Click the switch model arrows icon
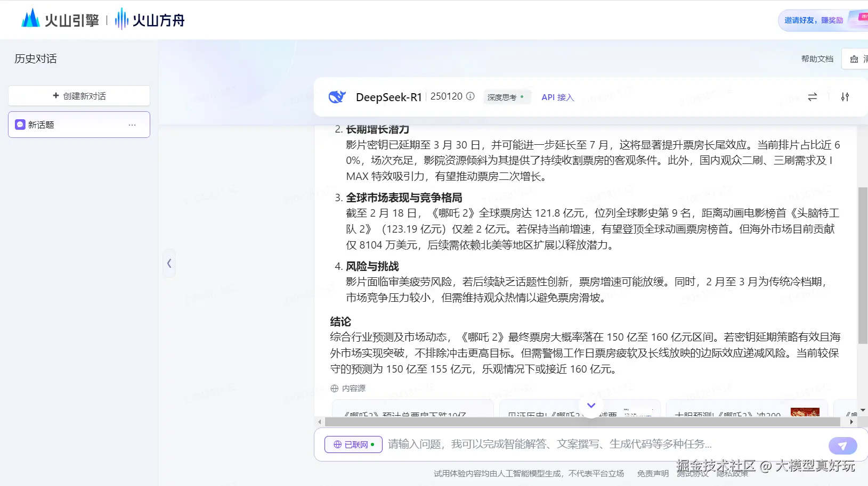The image size is (868, 486). [x=812, y=97]
